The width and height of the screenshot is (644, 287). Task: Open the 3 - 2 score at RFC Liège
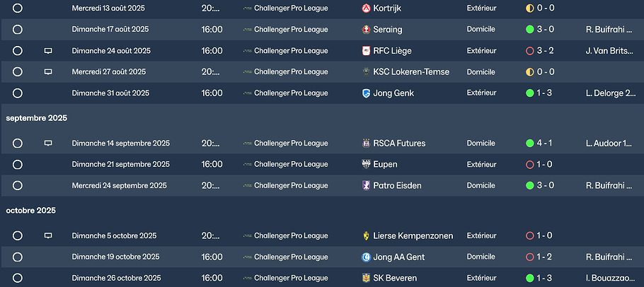tap(544, 51)
